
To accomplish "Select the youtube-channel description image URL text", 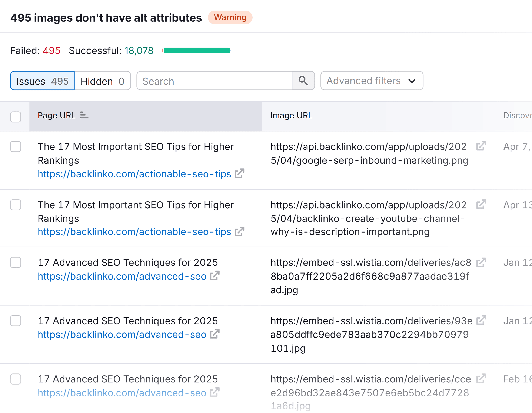I will click(x=368, y=218).
